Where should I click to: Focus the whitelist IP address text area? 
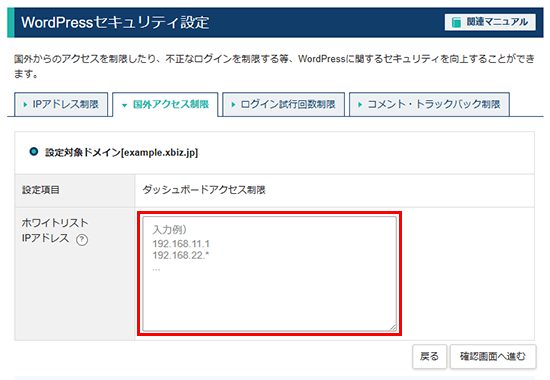click(x=269, y=274)
